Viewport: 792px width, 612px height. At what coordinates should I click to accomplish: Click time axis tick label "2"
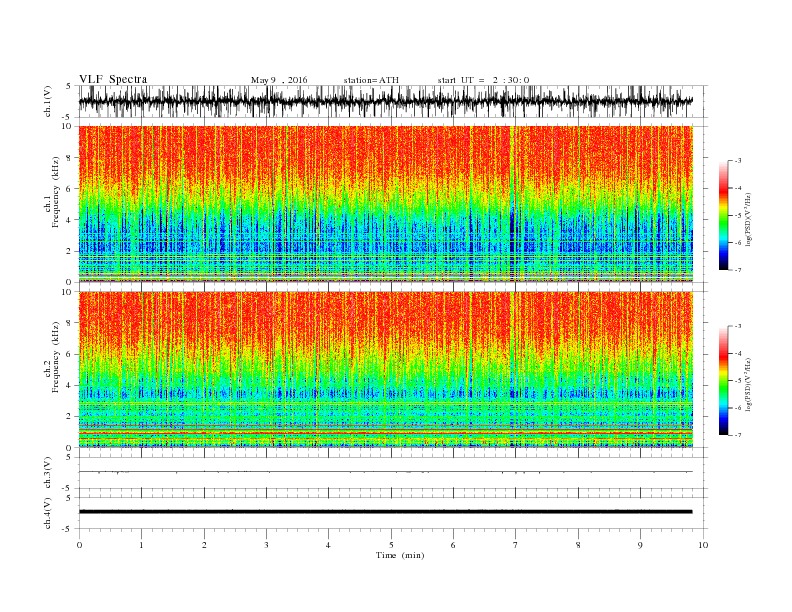pyautogui.click(x=204, y=545)
